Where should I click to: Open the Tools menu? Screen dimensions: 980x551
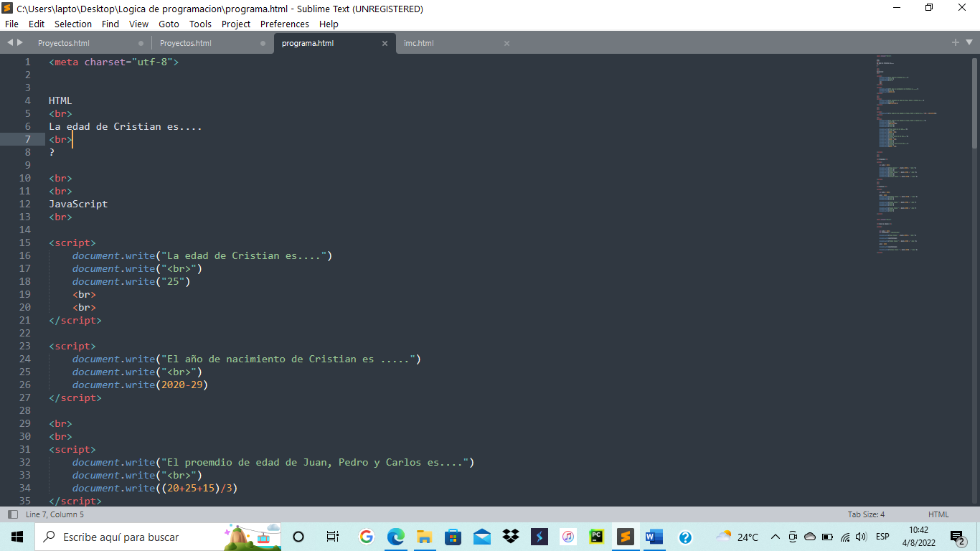pos(200,24)
